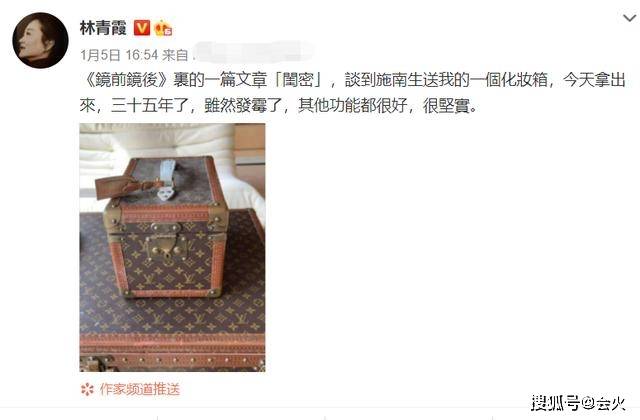Click the crown membership badge

click(x=163, y=28)
